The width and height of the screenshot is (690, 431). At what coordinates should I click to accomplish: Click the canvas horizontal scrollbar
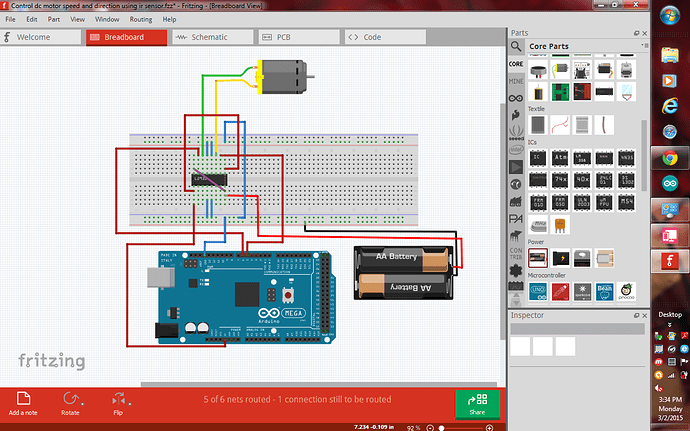[x=319, y=384]
